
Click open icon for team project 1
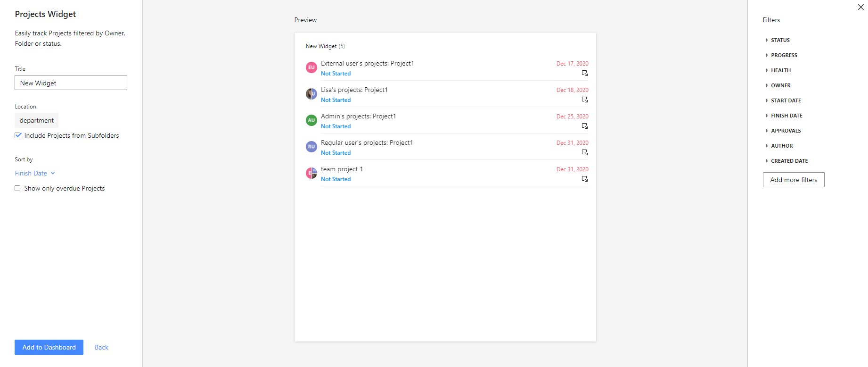click(x=584, y=179)
